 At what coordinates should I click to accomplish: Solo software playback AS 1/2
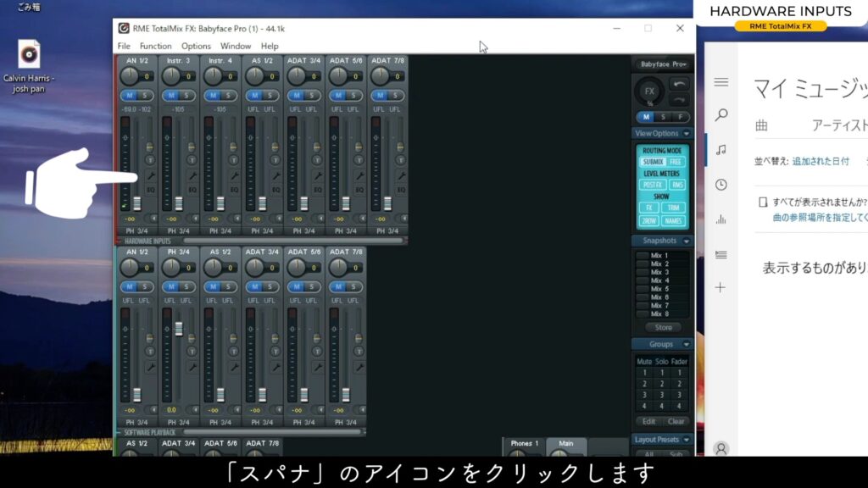point(228,286)
